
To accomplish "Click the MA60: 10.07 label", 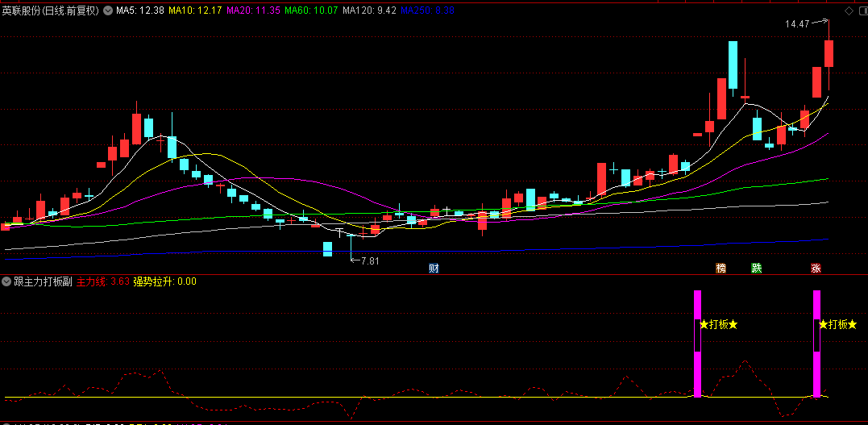I will (x=311, y=10).
